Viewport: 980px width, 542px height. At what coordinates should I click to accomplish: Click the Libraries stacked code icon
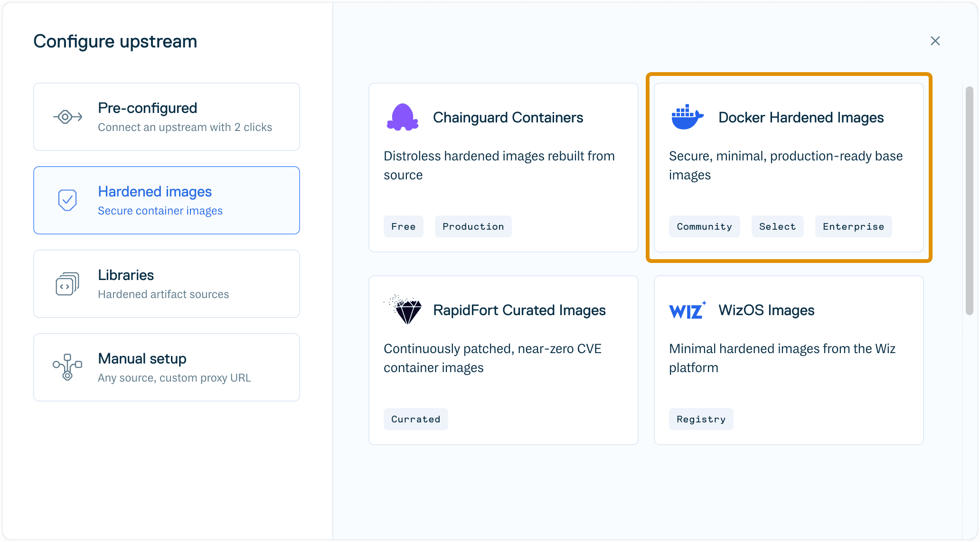point(67,284)
